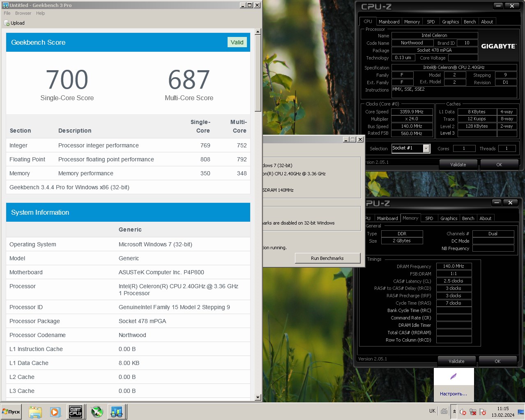Switch to CPU-Z via its taskbar icon
Viewport: 525px width, 420px height.
click(75, 411)
